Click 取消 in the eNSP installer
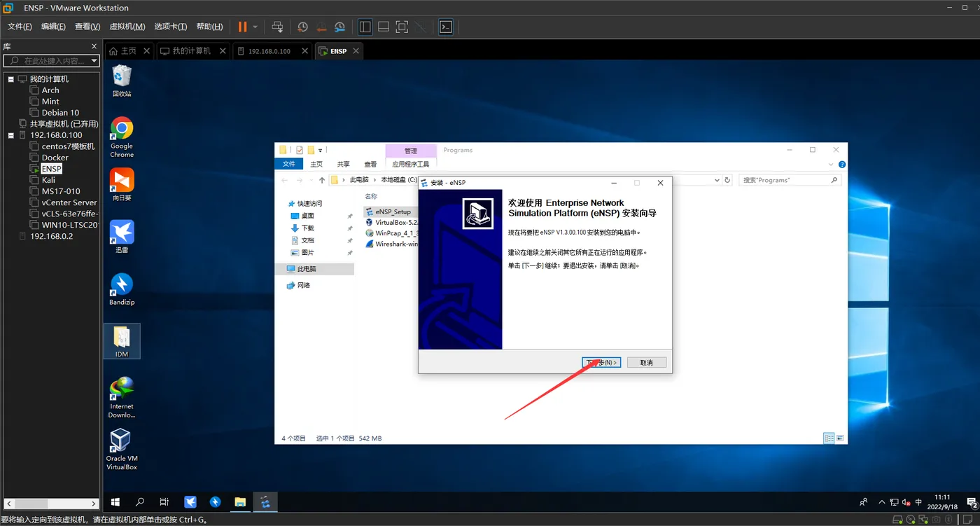The image size is (980, 526). coord(646,362)
